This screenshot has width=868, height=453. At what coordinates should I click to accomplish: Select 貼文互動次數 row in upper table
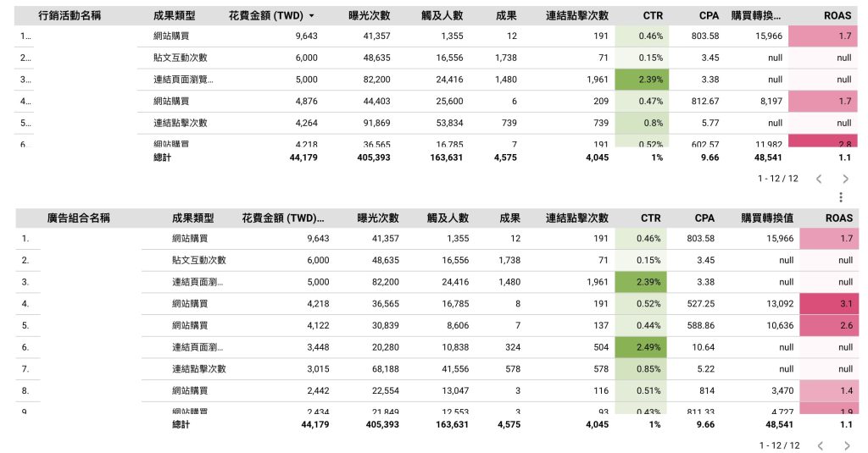[436, 58]
